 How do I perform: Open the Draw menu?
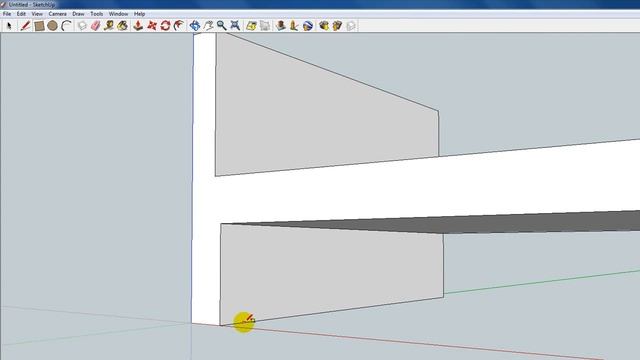pyautogui.click(x=78, y=14)
